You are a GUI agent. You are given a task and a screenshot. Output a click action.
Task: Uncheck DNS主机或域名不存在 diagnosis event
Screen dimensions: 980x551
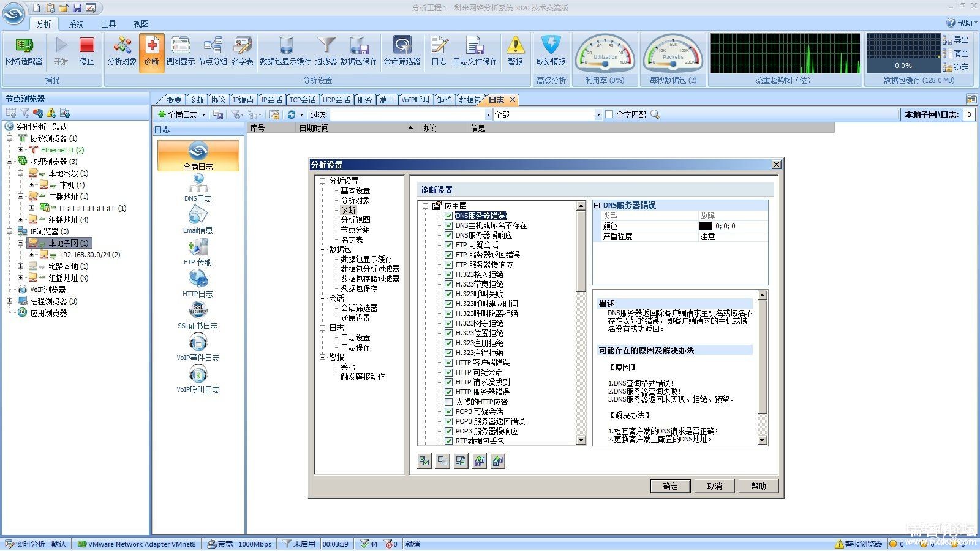pos(448,225)
